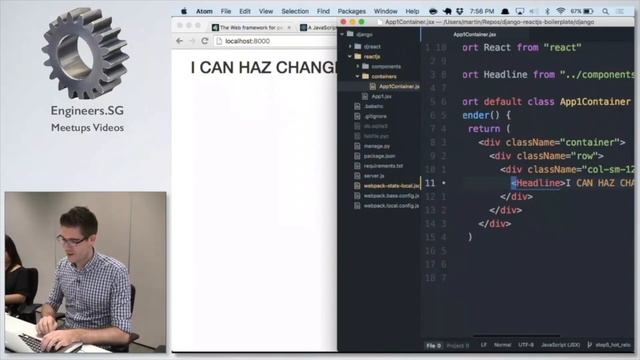Reload the localhost page in browser
The image size is (640, 360).
[x=205, y=41]
